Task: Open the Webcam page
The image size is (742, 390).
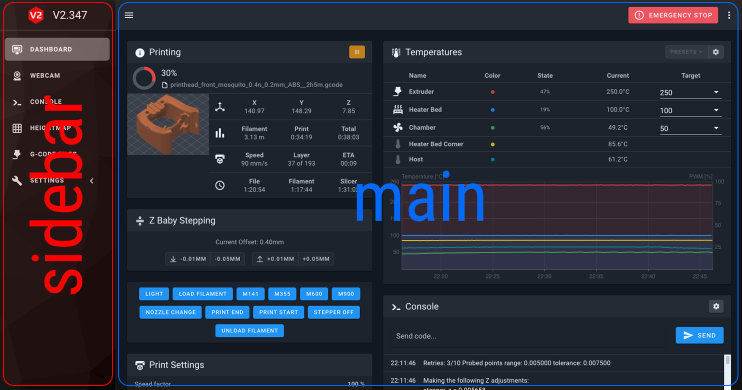Action: click(x=57, y=75)
